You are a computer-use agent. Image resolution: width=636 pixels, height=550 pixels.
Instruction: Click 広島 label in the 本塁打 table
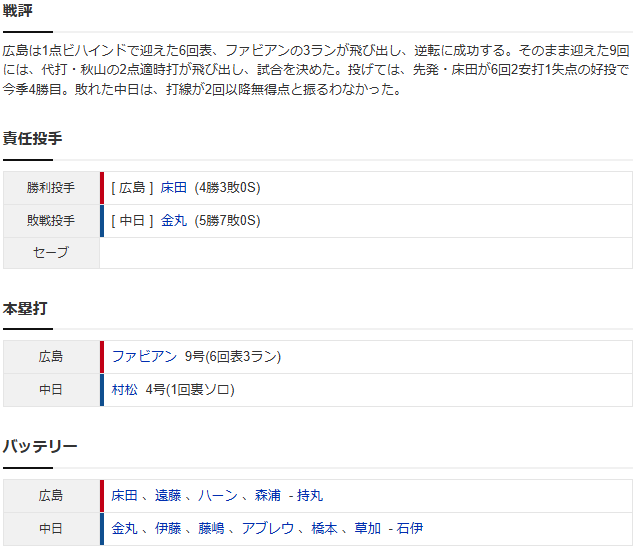click(x=51, y=357)
